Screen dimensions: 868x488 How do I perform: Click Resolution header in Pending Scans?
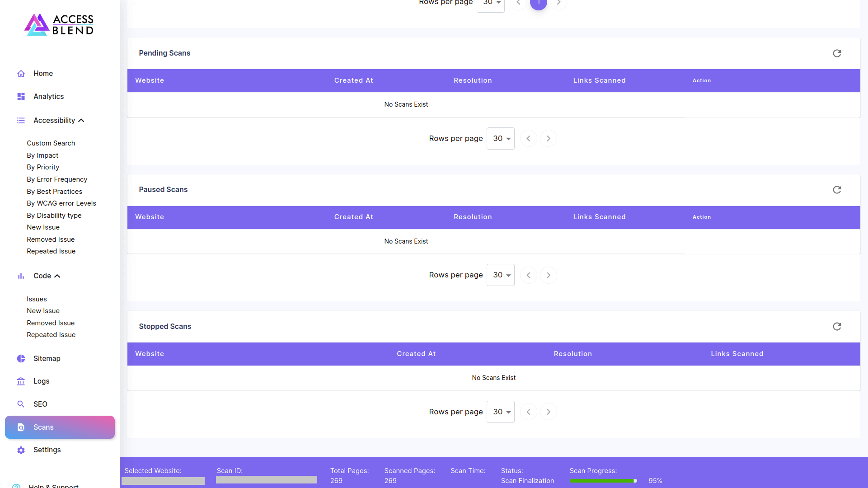(x=473, y=80)
